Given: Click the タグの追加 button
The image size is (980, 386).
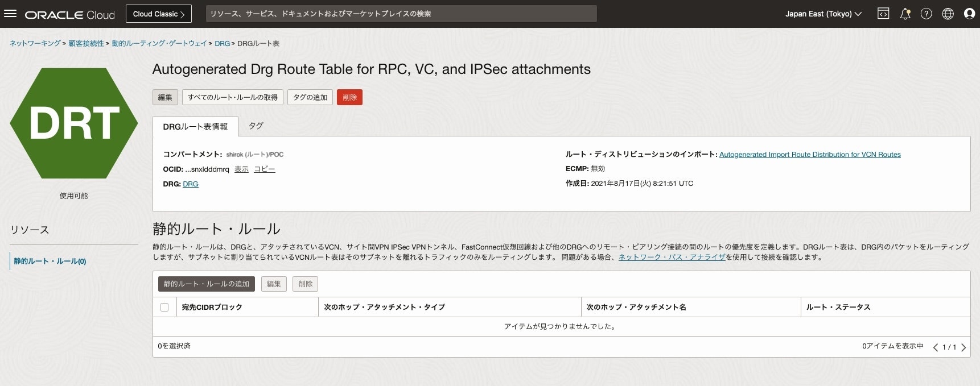Looking at the screenshot, I should tap(310, 97).
